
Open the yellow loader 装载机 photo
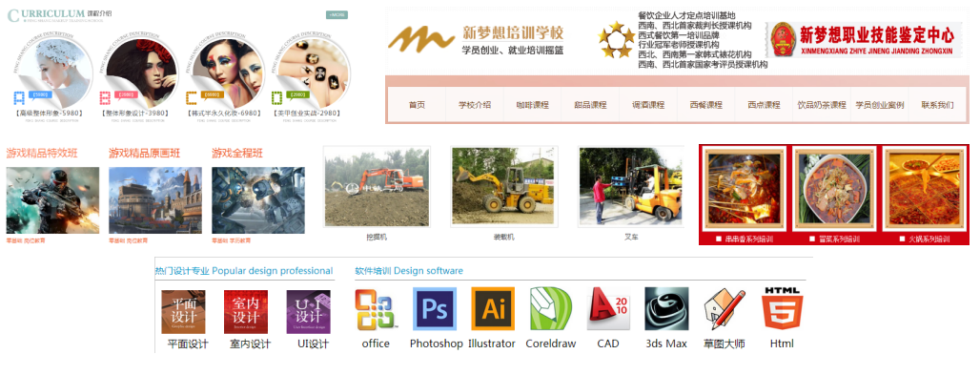(x=504, y=187)
